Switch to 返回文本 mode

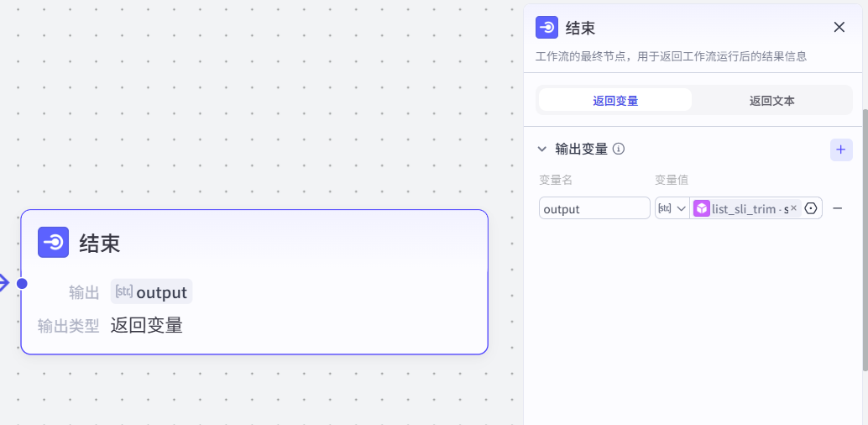point(771,100)
